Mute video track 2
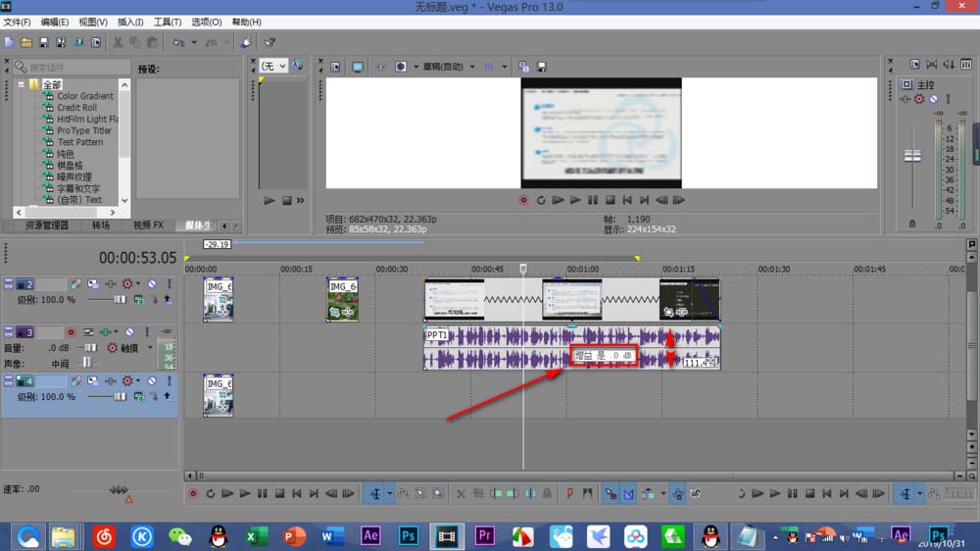980x551 pixels. point(152,283)
